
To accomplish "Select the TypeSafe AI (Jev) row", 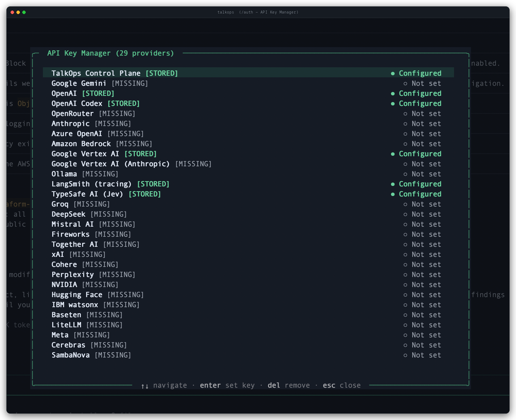I will coord(248,194).
